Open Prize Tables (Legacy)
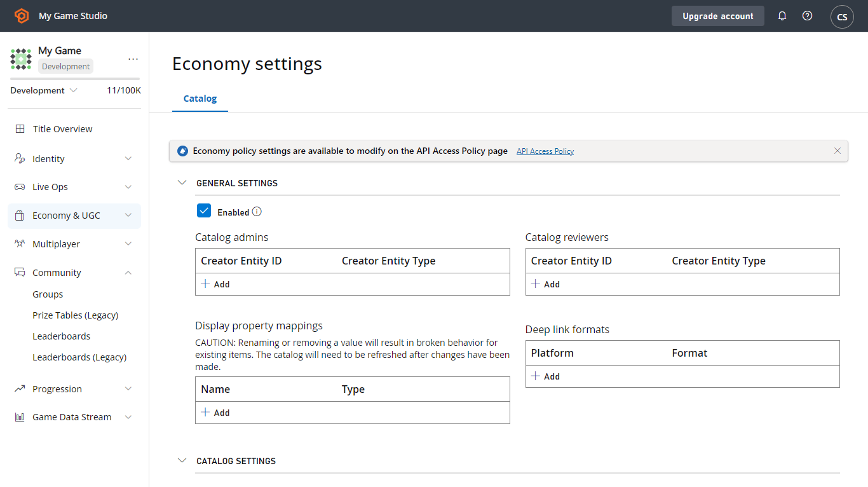The height and width of the screenshot is (487, 868). 76,315
